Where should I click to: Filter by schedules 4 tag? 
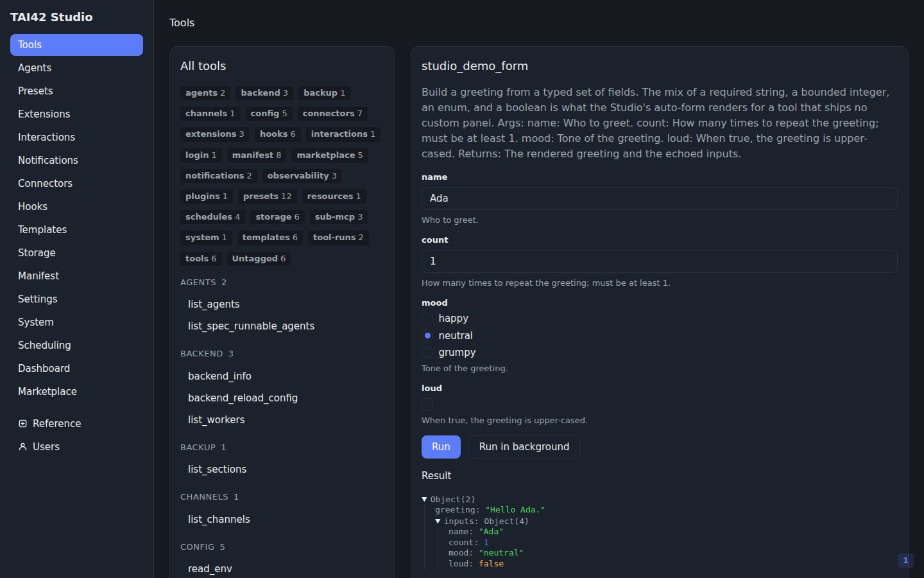(x=212, y=217)
